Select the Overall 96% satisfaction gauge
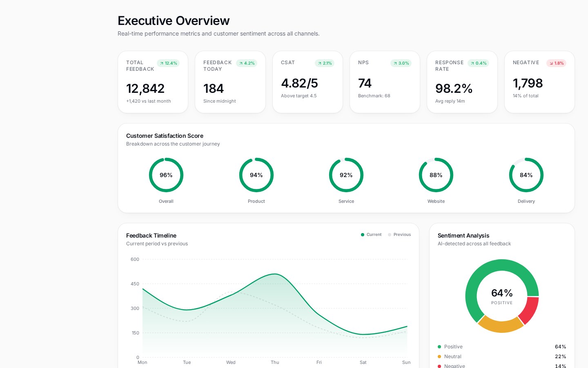Image resolution: width=588 pixels, height=368 pixels. point(166,175)
